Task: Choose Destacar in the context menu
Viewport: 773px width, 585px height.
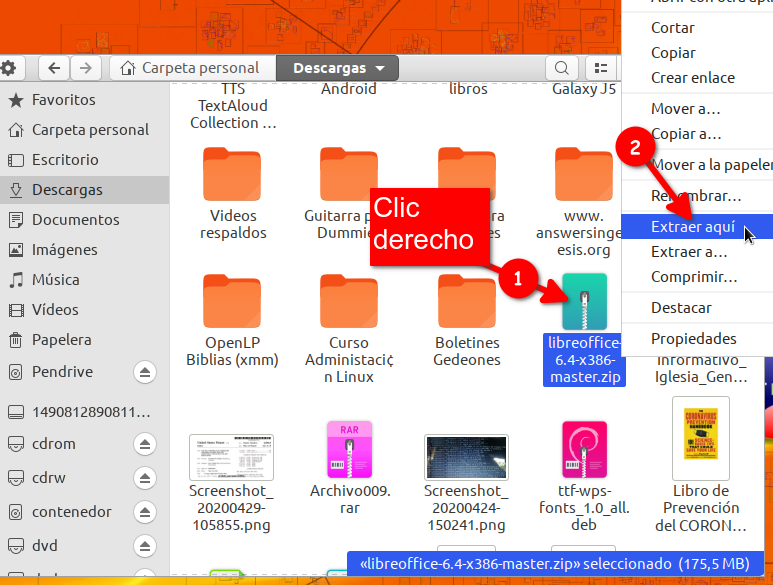Action: click(697, 308)
